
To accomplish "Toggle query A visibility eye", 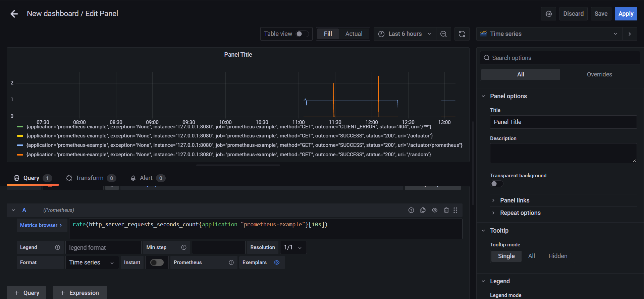I will pos(435,210).
